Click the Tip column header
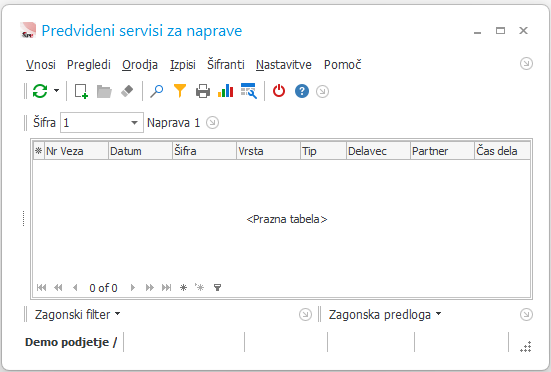 [x=324, y=151]
